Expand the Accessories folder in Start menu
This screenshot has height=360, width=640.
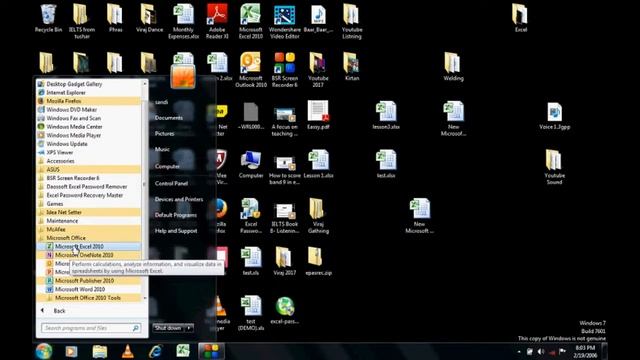89,161
